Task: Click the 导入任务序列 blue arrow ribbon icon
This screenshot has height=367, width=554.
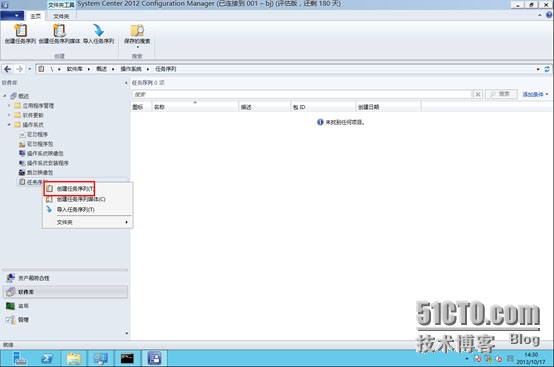Action: 99,30
